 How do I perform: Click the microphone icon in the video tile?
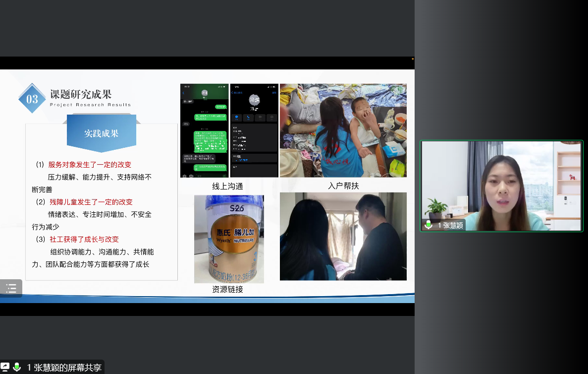428,225
